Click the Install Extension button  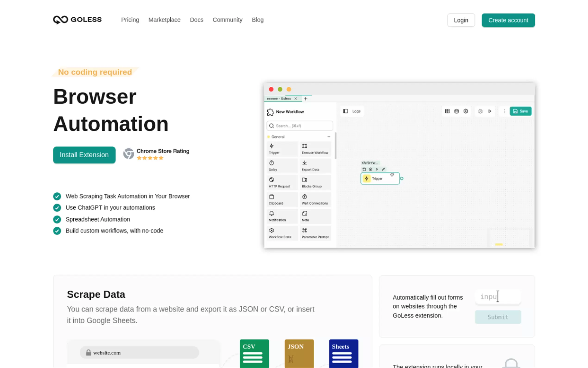click(x=84, y=155)
